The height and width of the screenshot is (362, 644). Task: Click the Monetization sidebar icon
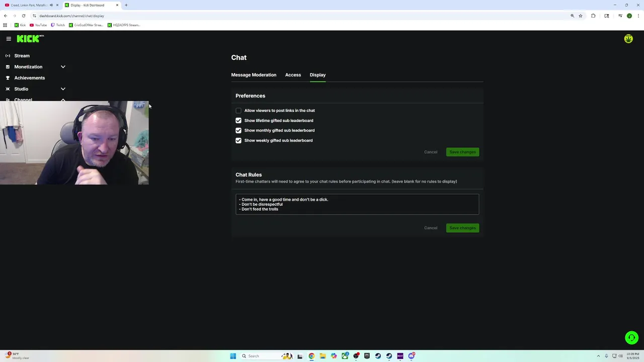(8, 67)
